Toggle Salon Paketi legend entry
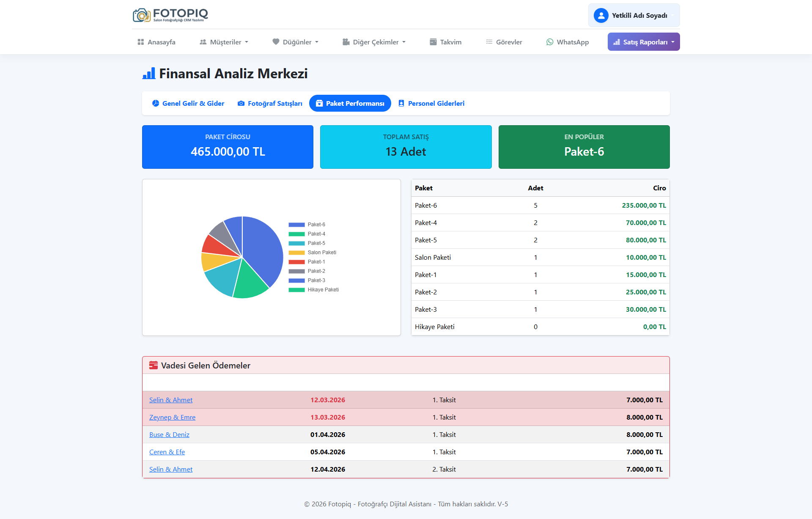The image size is (812, 519). click(x=321, y=253)
